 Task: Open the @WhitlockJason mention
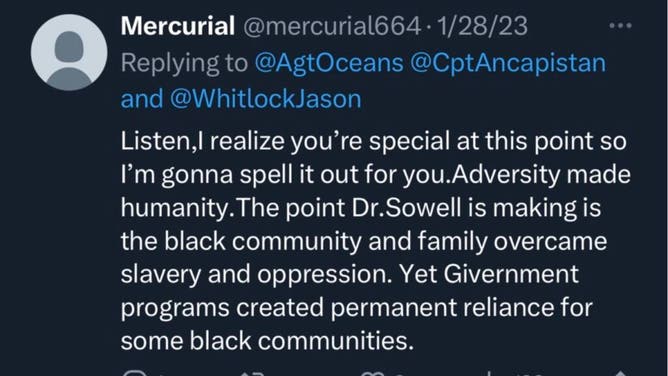tap(265, 99)
